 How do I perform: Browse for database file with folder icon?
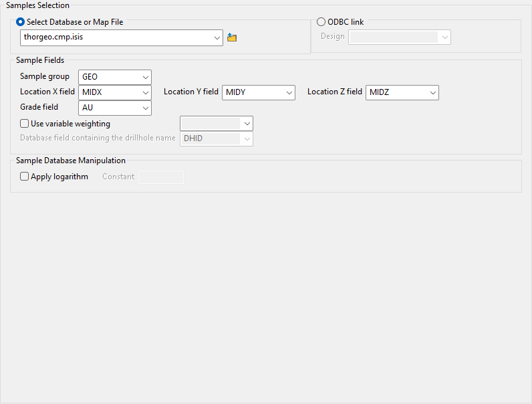[x=232, y=37]
